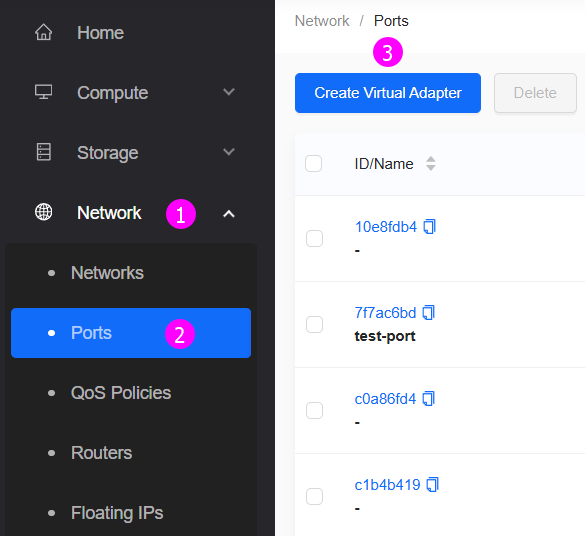This screenshot has height=536, width=585.
Task: Expand the Compute menu chevron
Action: tap(229, 92)
